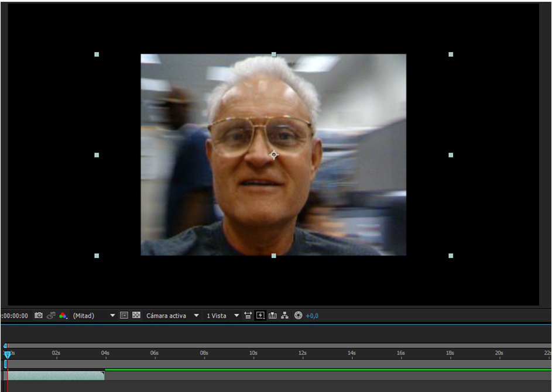Open the Timeline panel icon
The height and width of the screenshot is (392, 552).
pyautogui.click(x=273, y=315)
